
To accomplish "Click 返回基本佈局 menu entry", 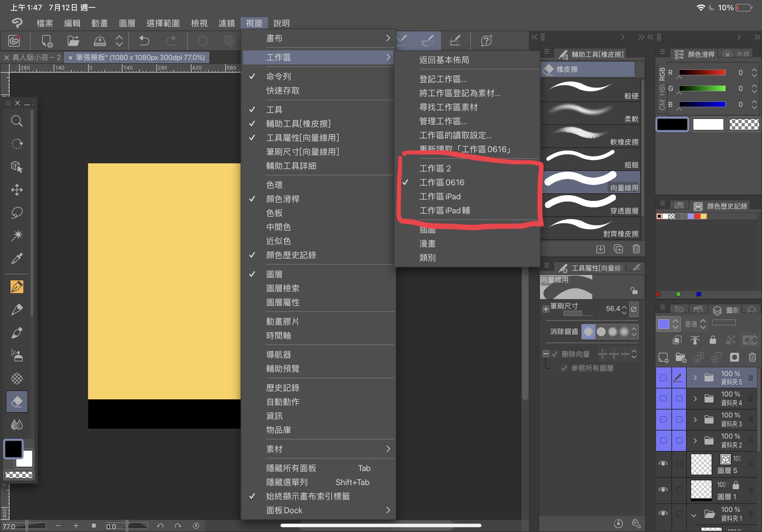I will (x=444, y=60).
